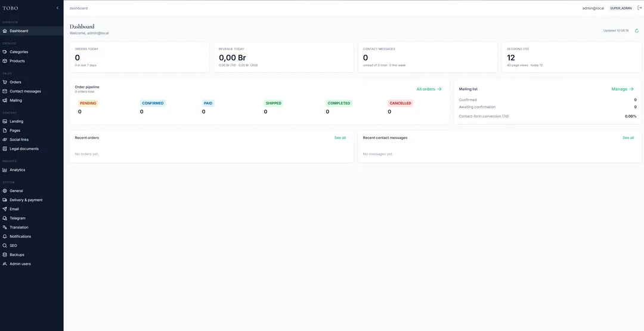The image size is (644, 331).
Task: Open Admin users in the sidebar
Action: coord(32,264)
